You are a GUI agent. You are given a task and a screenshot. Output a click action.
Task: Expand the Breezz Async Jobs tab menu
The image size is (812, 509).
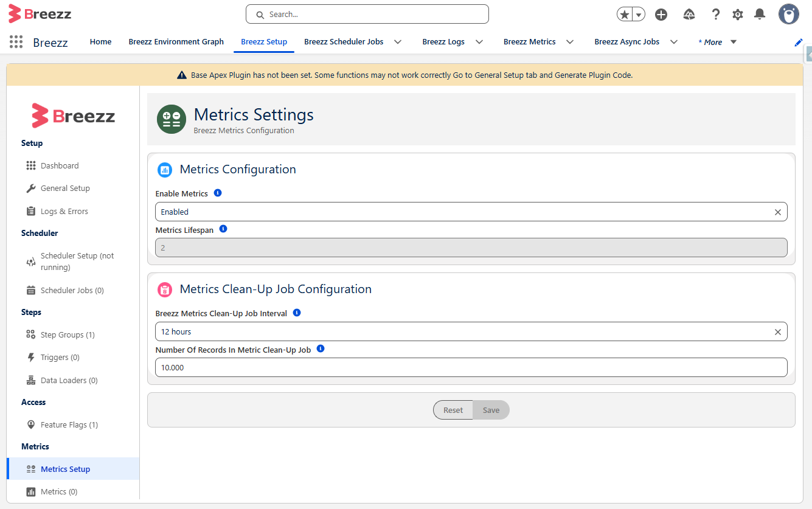[x=674, y=42]
